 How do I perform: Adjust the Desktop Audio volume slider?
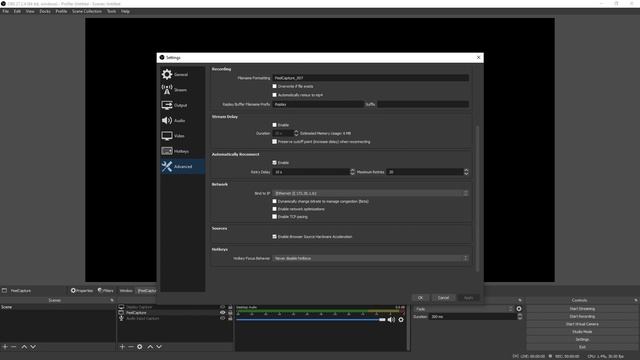point(311,320)
